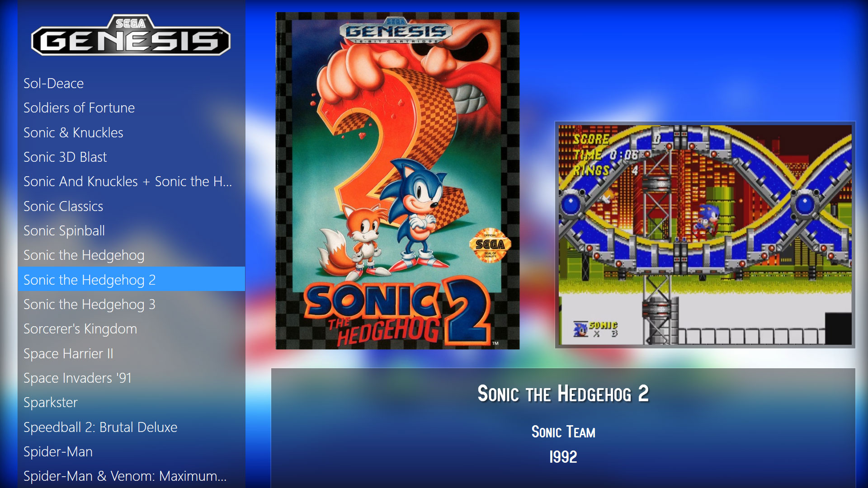The image size is (868, 488).
Task: Choose Sonic Spinball from the list
Action: (x=131, y=230)
